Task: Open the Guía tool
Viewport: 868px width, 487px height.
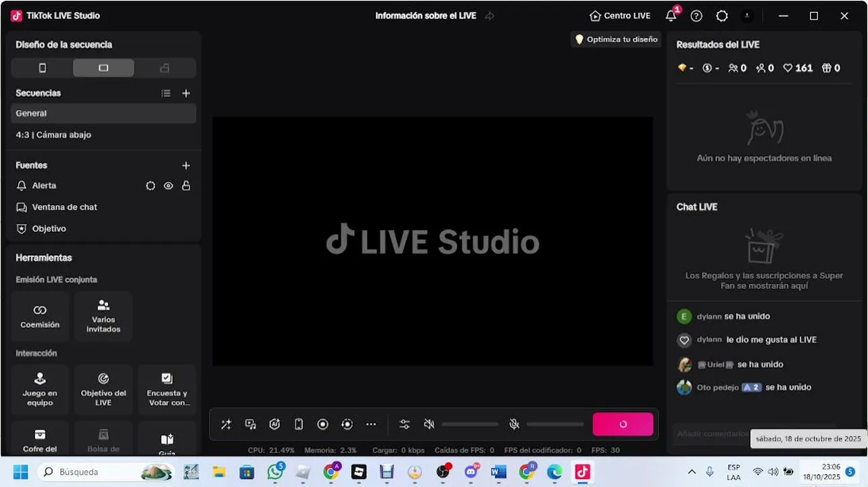Action: 167,438
